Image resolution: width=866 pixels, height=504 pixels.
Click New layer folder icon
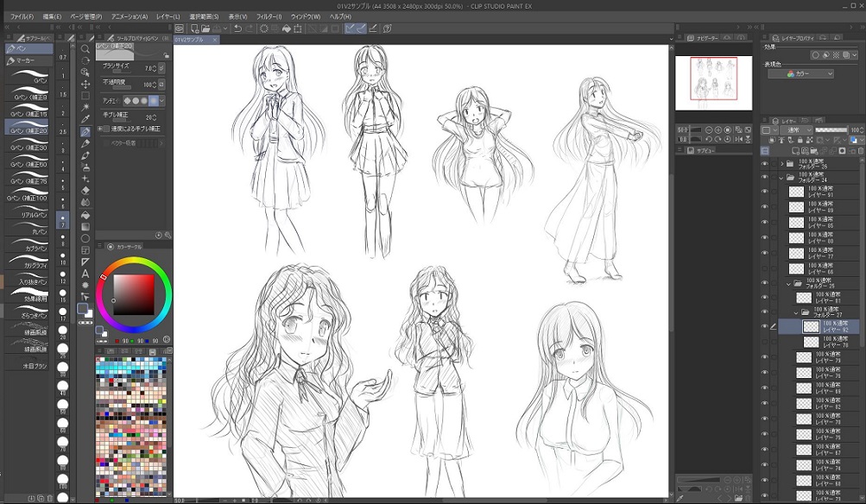click(814, 151)
